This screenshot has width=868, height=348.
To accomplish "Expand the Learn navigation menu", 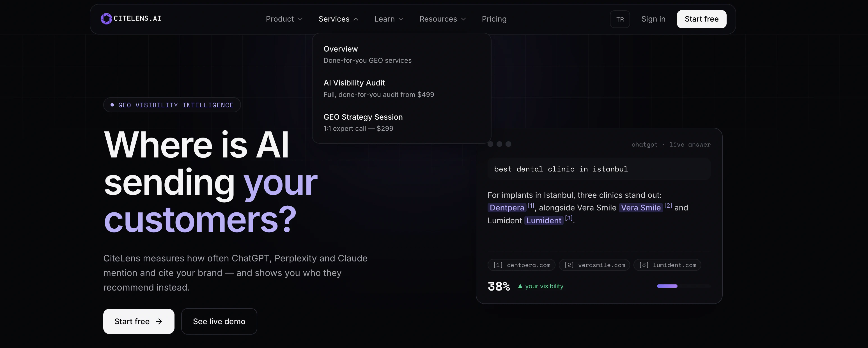I will 389,19.
